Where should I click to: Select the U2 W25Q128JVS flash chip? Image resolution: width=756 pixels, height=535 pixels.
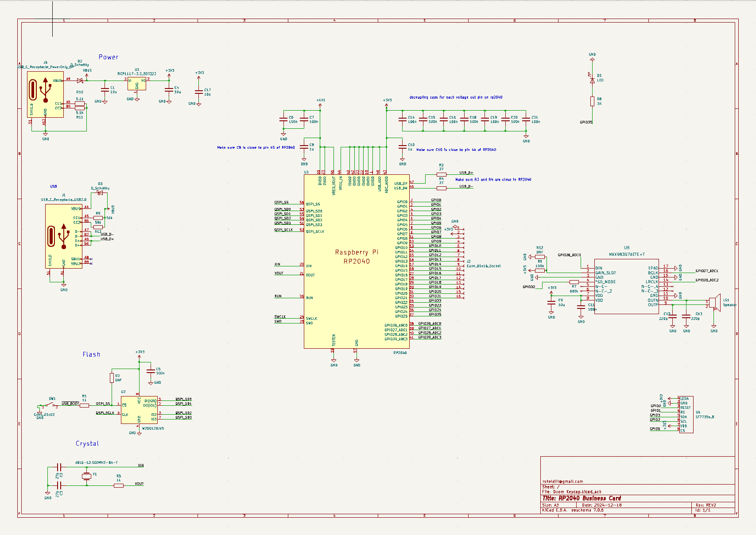click(139, 410)
